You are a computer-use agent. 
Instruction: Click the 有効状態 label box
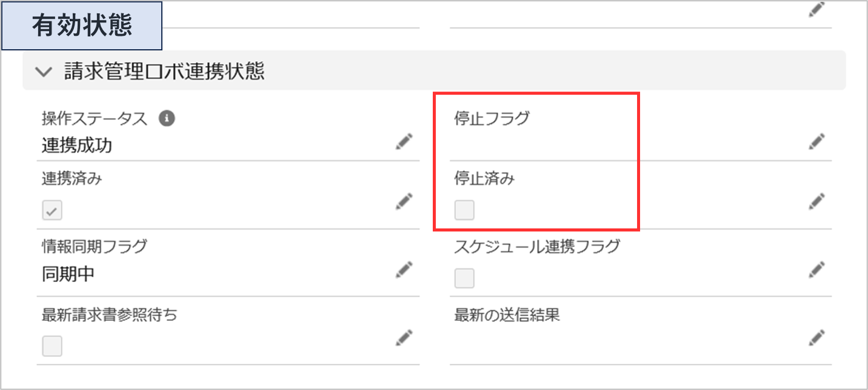(82, 27)
